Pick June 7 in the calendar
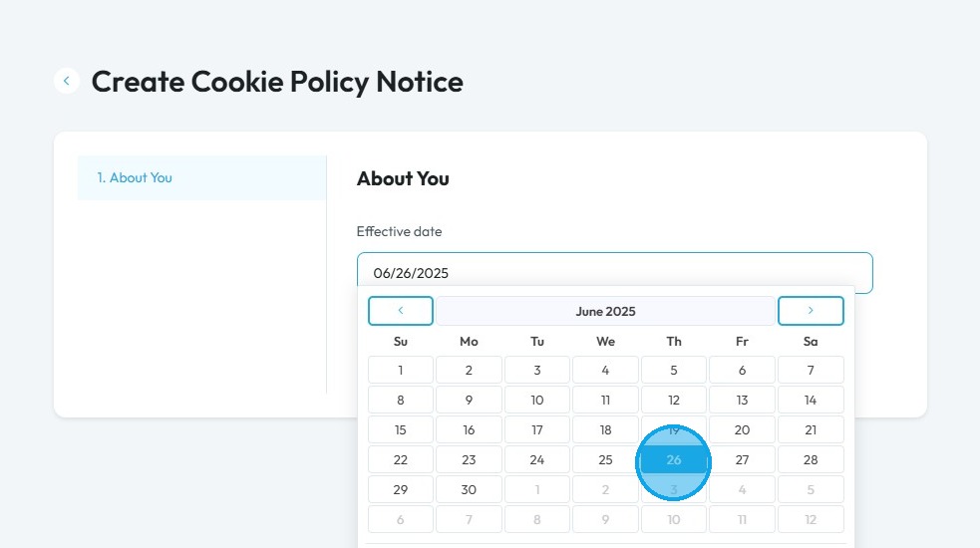980x548 pixels. coord(811,370)
